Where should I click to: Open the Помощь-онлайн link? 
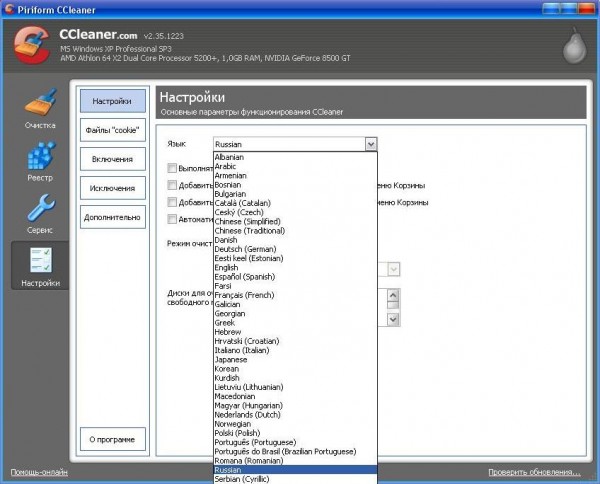pos(39,473)
